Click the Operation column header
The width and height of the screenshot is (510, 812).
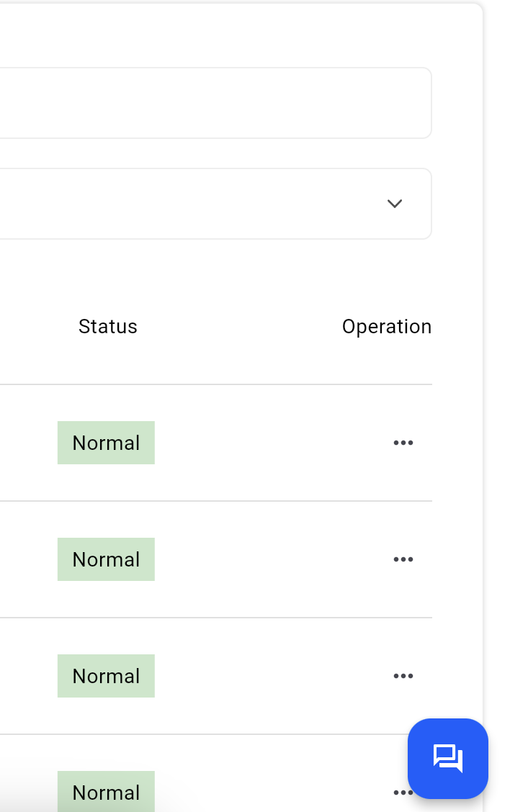point(387,327)
